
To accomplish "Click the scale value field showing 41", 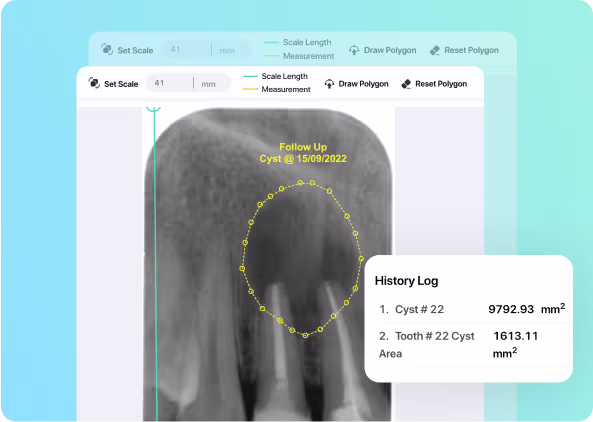I will [169, 83].
